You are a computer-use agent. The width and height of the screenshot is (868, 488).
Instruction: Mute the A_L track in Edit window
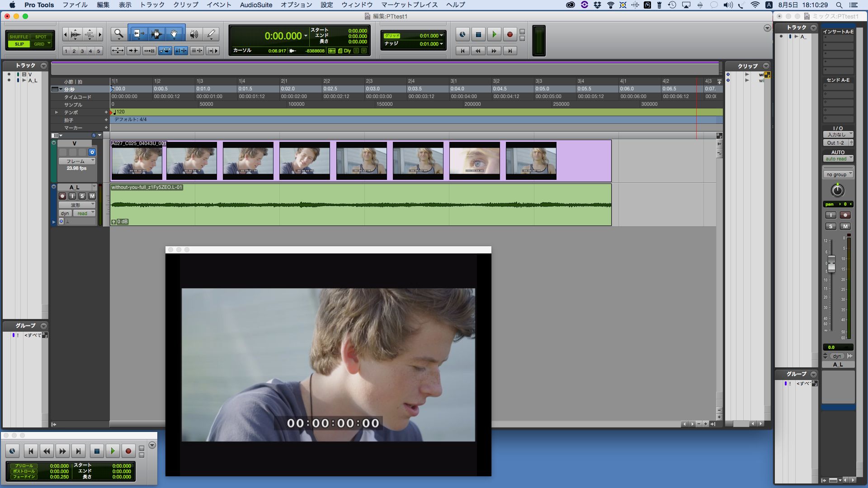92,196
